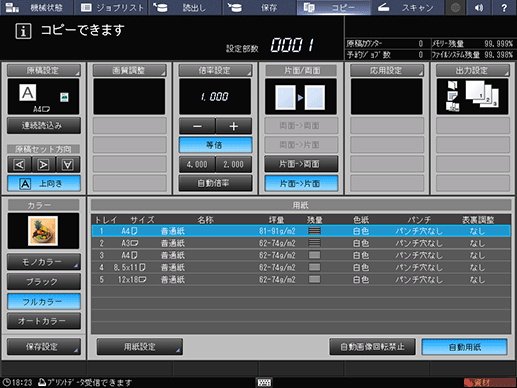
Task: Set zoom to 4.000
Action: 197,164
